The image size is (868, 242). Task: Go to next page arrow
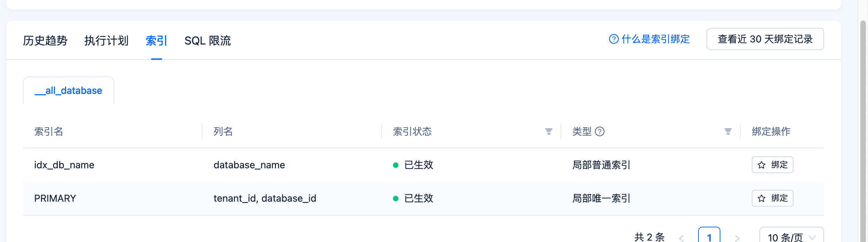[737, 238]
